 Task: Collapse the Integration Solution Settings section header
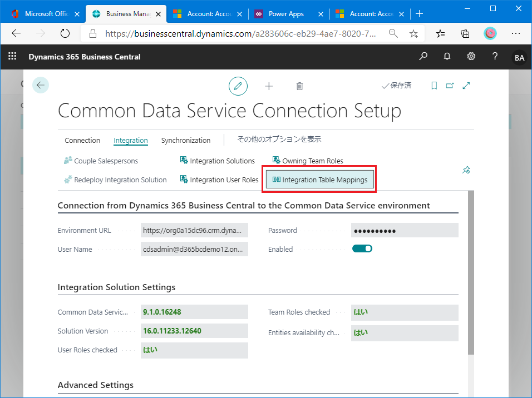(x=116, y=287)
